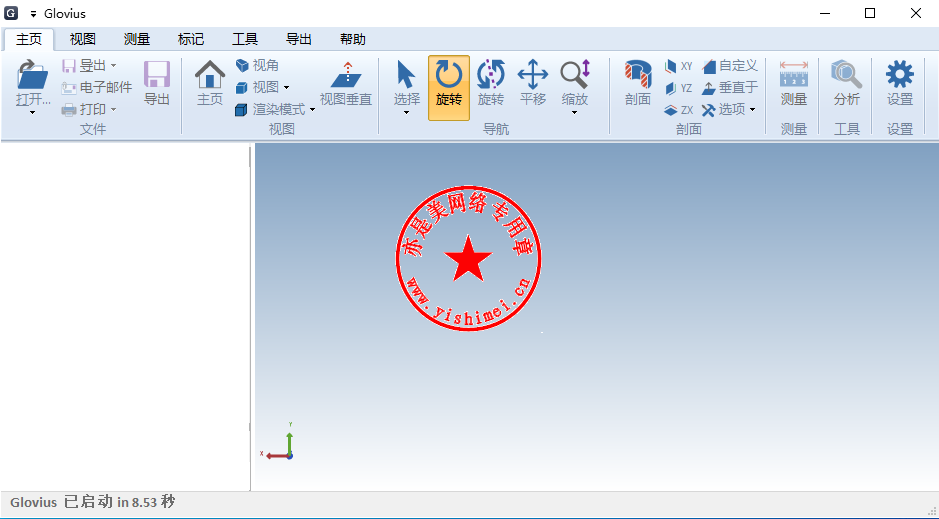Click the 主页 home view icon

coord(210,74)
